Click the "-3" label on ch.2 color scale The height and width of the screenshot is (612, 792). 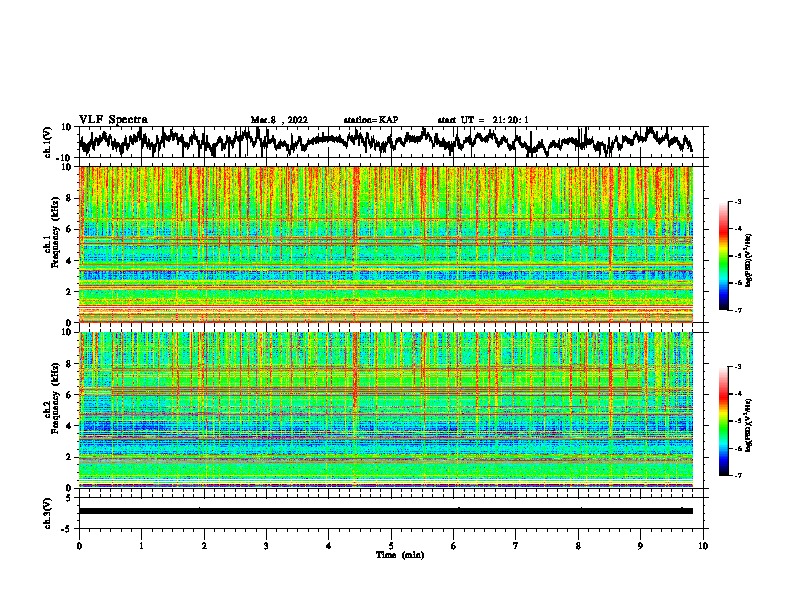pyautogui.click(x=738, y=367)
